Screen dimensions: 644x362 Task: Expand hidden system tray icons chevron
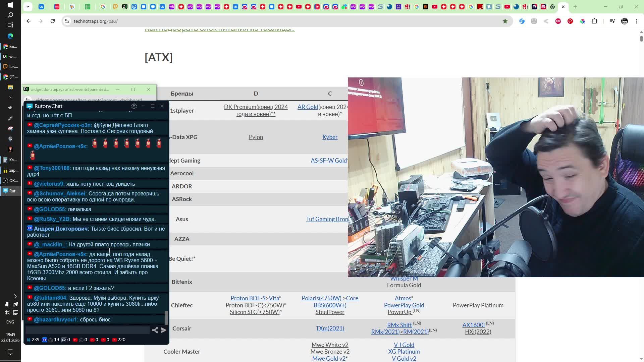(x=15, y=296)
